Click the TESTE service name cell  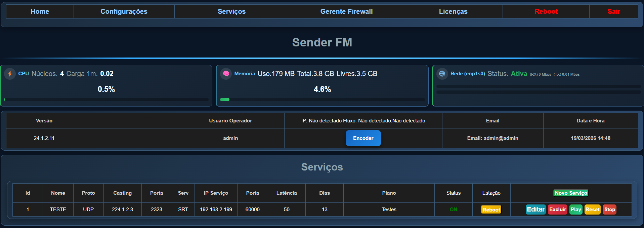coord(58,210)
